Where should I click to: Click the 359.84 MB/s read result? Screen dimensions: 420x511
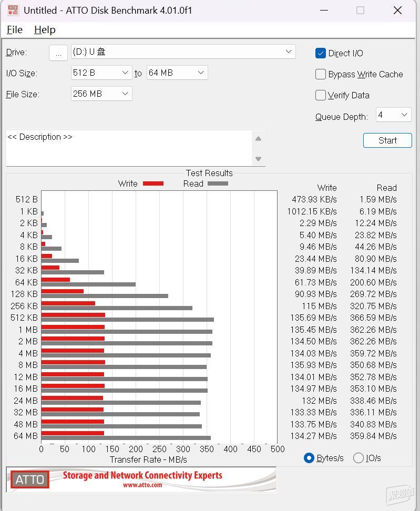tap(373, 436)
